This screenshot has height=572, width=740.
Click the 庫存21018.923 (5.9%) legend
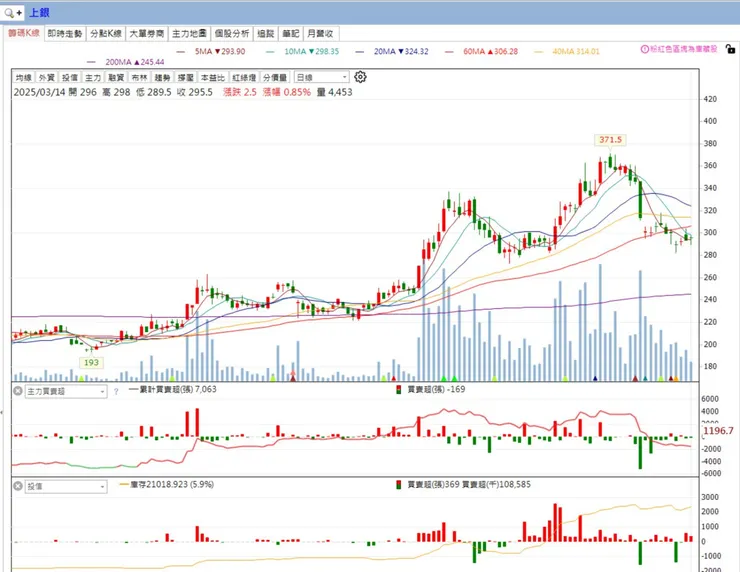[167, 485]
